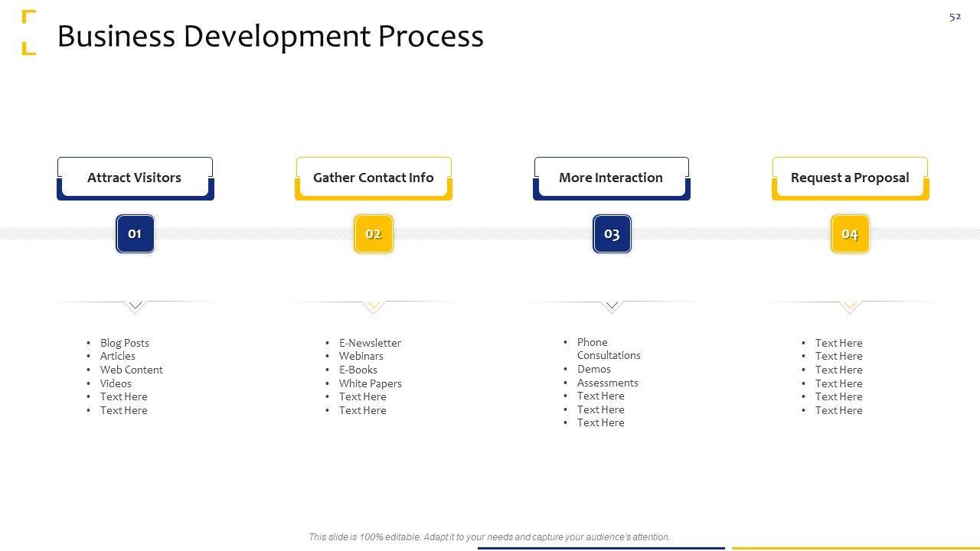Select the Videos bullet
The image size is (980, 551).
point(116,383)
